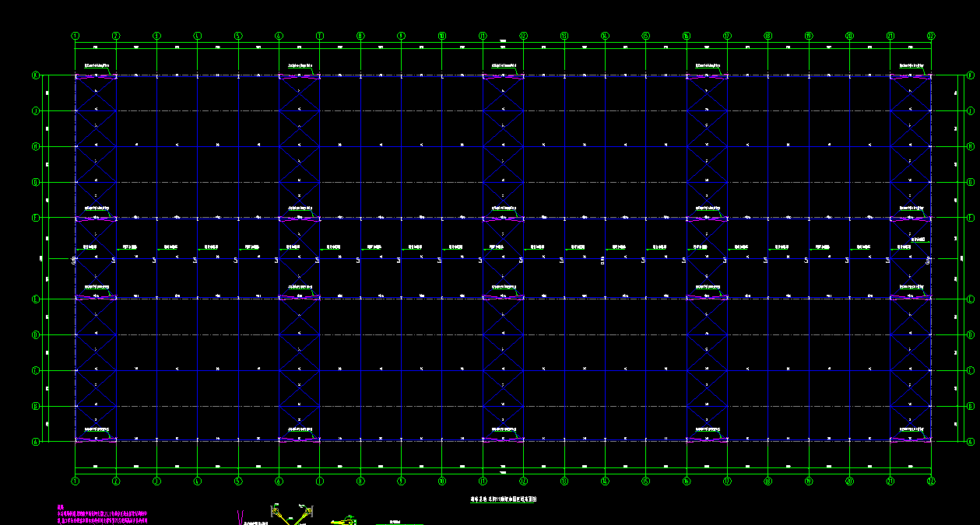Click magenta brace member at row K, axes 11-12
The width and height of the screenshot is (980, 525).
coord(503,77)
